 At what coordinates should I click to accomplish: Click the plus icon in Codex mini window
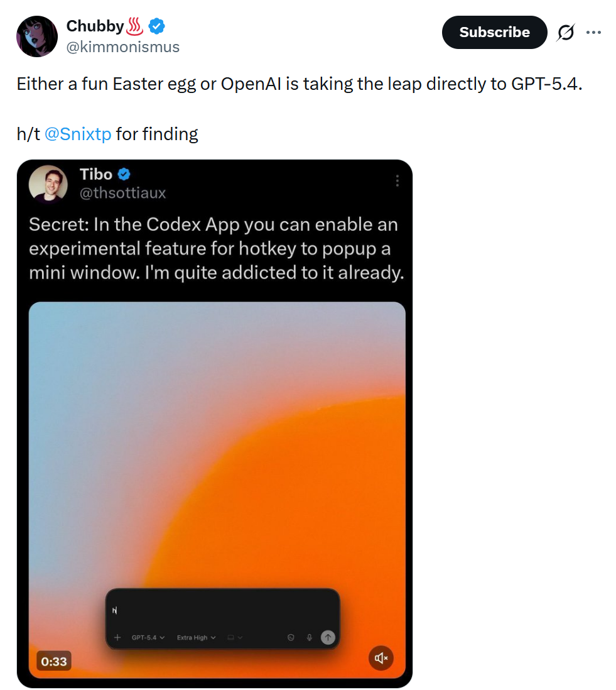coord(117,637)
